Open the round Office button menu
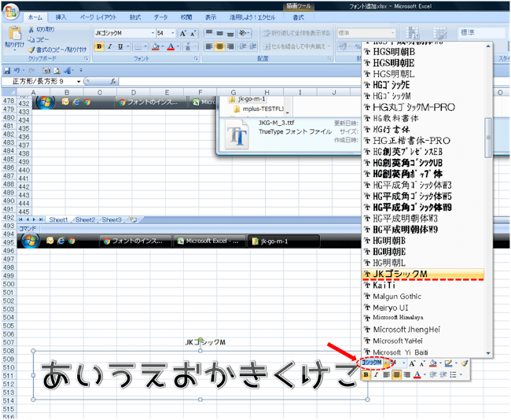This screenshot has height=420, width=511. (10, 12)
